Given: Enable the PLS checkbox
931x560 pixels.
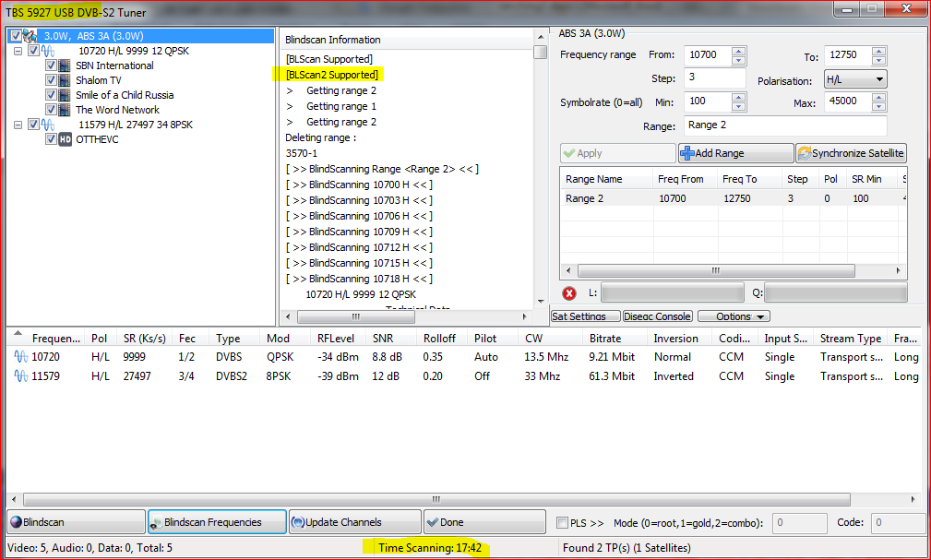Looking at the screenshot, I should (x=563, y=523).
